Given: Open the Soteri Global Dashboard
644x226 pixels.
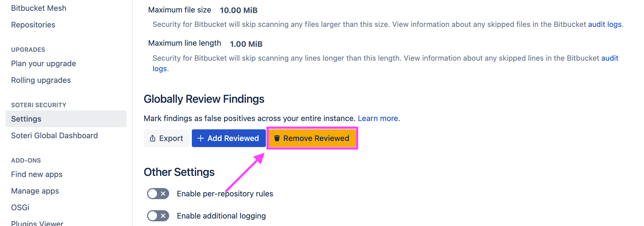Looking at the screenshot, I should tap(54, 135).
